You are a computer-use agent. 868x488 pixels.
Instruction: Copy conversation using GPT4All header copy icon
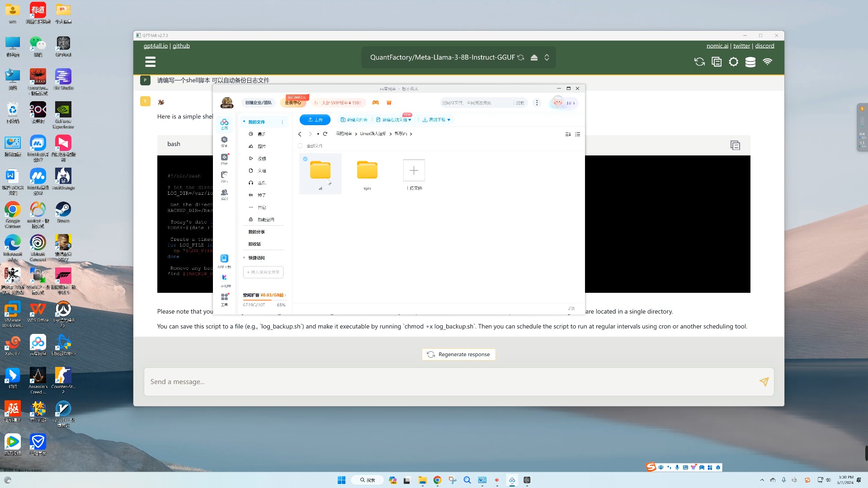717,62
